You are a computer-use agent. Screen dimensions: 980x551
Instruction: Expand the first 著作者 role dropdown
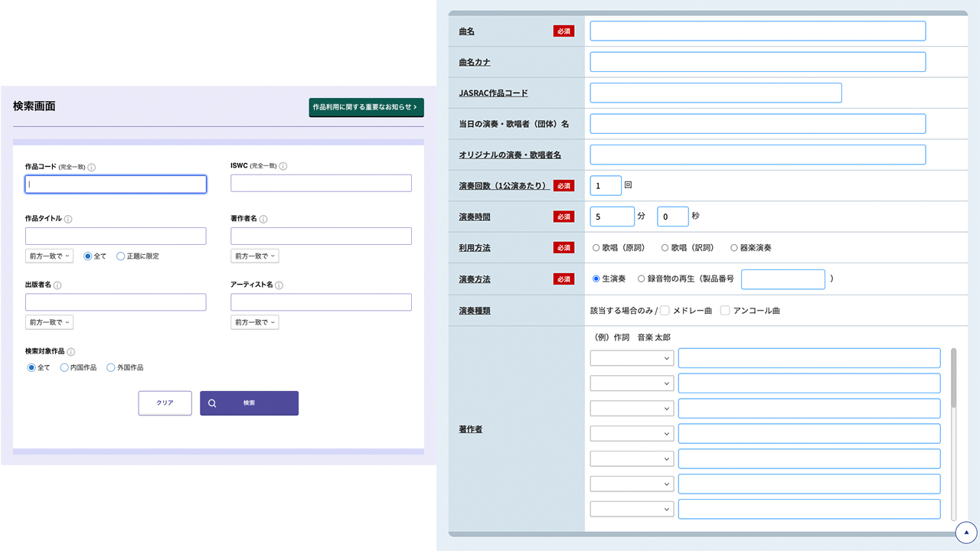(x=632, y=358)
